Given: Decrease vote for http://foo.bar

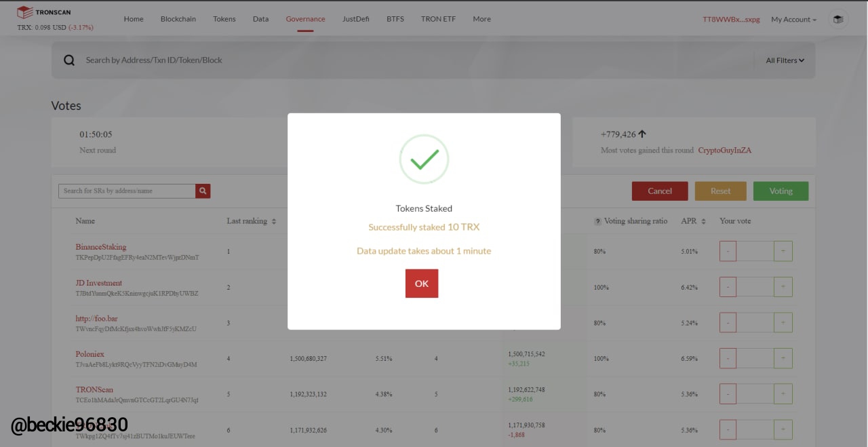Looking at the screenshot, I should tap(728, 322).
